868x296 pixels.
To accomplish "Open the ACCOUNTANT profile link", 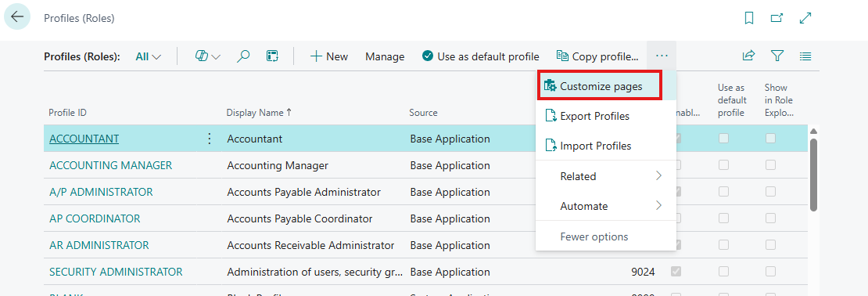I will click(x=84, y=139).
